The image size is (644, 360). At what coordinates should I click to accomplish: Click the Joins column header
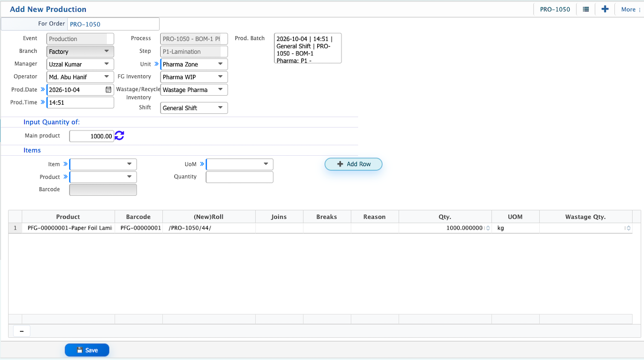click(x=279, y=217)
